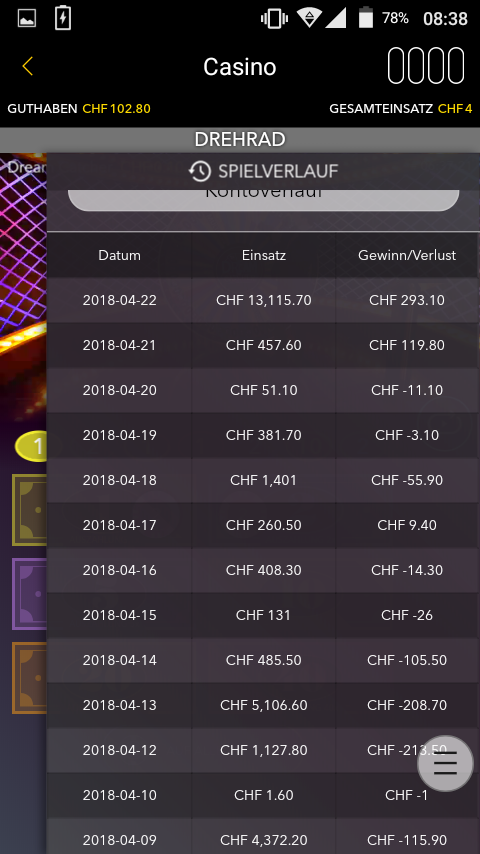The width and height of the screenshot is (480, 854).
Task: Select date 2018-04-17
Action: (119, 525)
